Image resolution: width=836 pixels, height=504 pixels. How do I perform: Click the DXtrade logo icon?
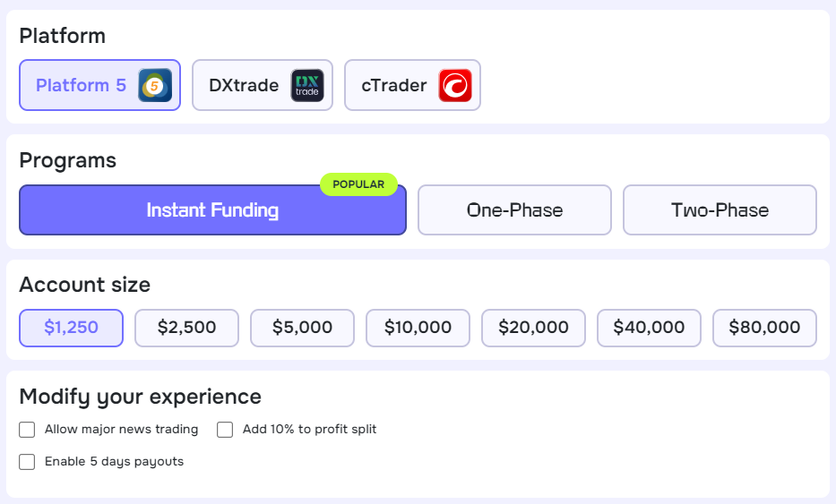point(307,86)
